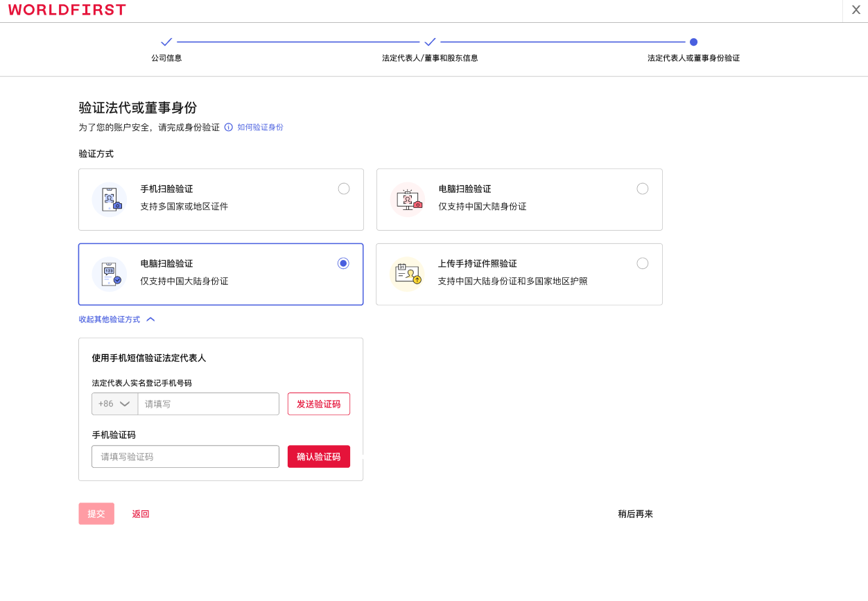Open the +86 country code dropdown
Image resolution: width=868 pixels, height=601 pixels.
click(x=114, y=403)
